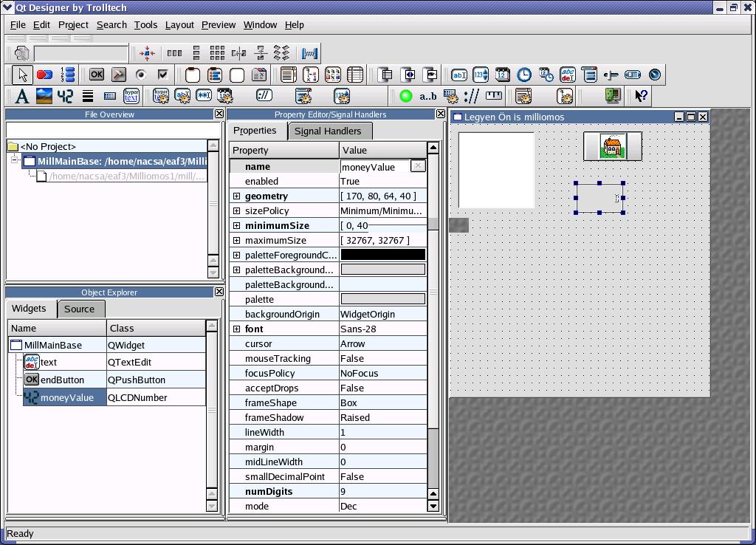Click the paletteBackgroundColor gray swatch
Viewport: 756px width, 545px height.
point(383,270)
